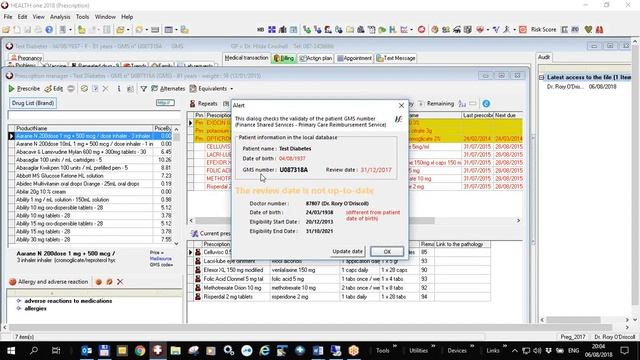This screenshot has height=360, width=640.
Task: Switch to the Billing tab
Action: [x=284, y=58]
